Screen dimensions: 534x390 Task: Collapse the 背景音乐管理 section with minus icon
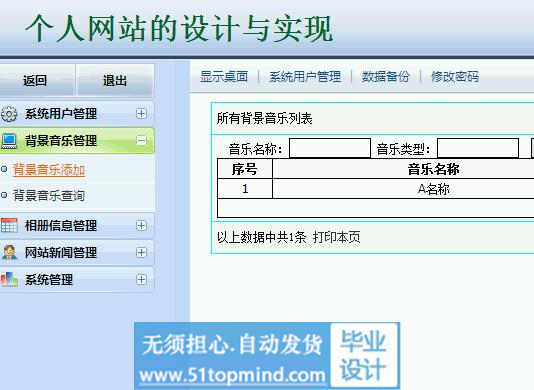(141, 140)
